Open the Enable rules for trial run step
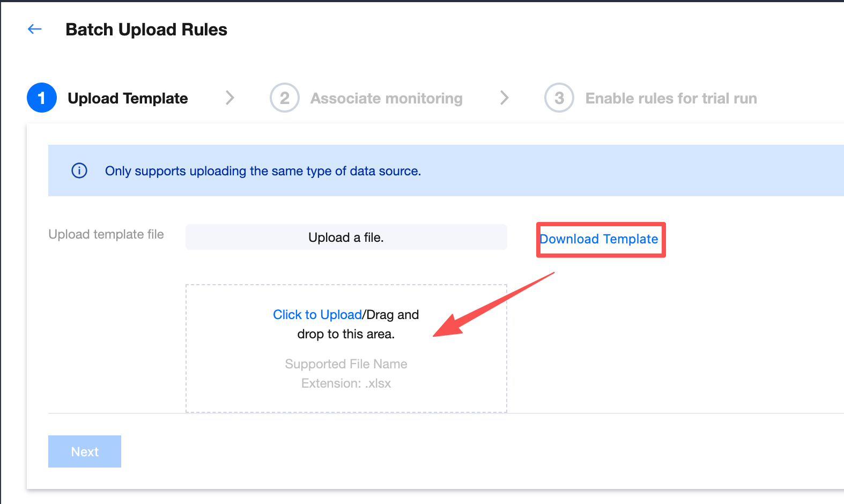 (671, 99)
